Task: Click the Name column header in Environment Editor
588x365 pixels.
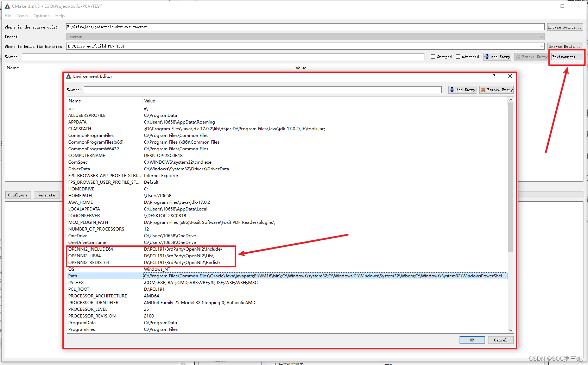Action: tap(105, 101)
